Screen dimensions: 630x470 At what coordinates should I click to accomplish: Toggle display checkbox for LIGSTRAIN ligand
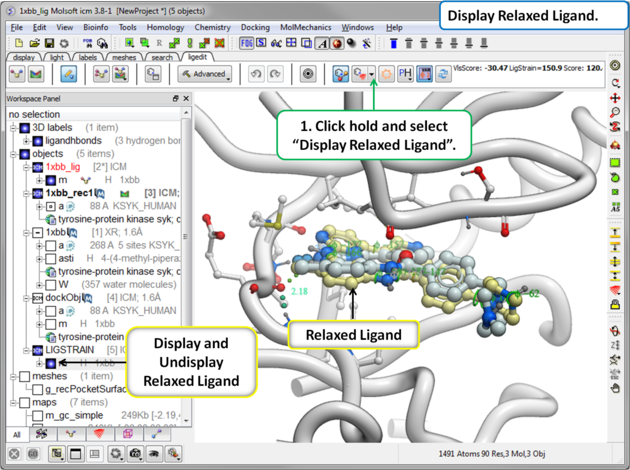[x=51, y=363]
